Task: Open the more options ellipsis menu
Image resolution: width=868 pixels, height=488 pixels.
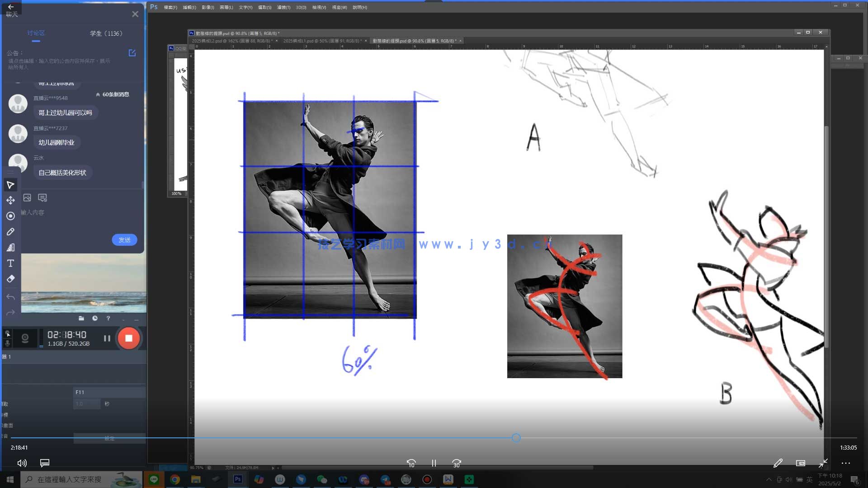Action: [845, 463]
